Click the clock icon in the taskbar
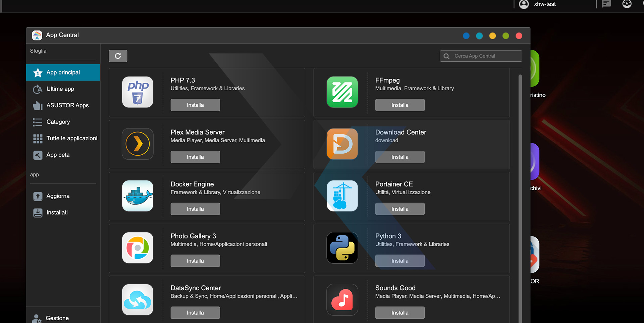 coord(627,4)
